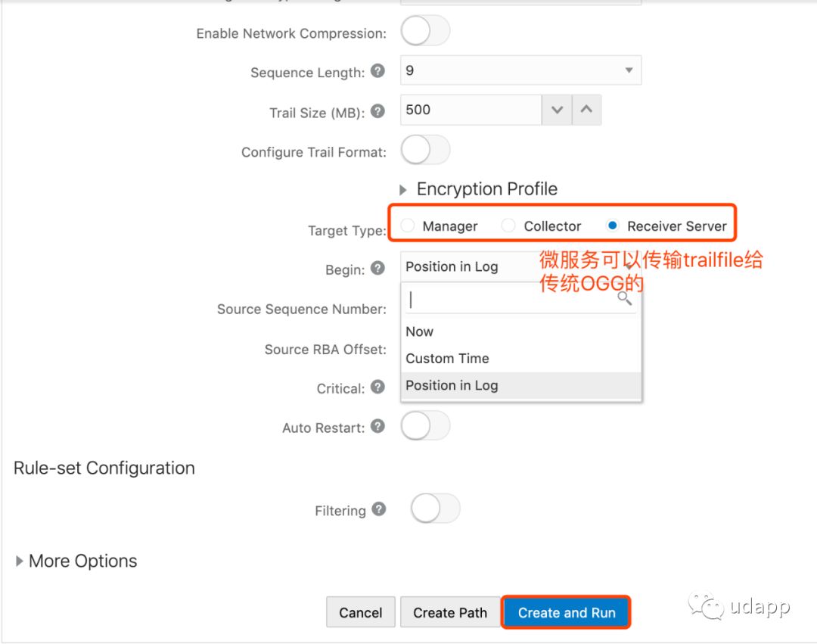
Task: Expand More Options section
Action: pos(20,562)
